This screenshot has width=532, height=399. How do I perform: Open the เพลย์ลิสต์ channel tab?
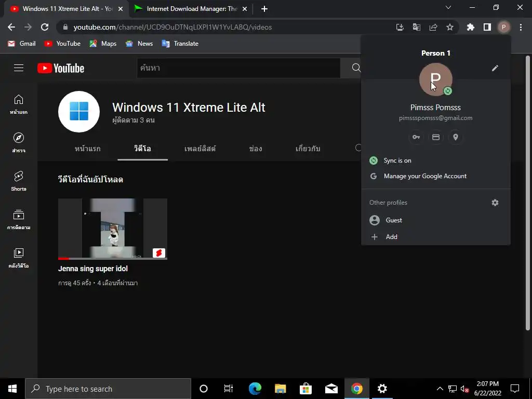pyautogui.click(x=200, y=149)
